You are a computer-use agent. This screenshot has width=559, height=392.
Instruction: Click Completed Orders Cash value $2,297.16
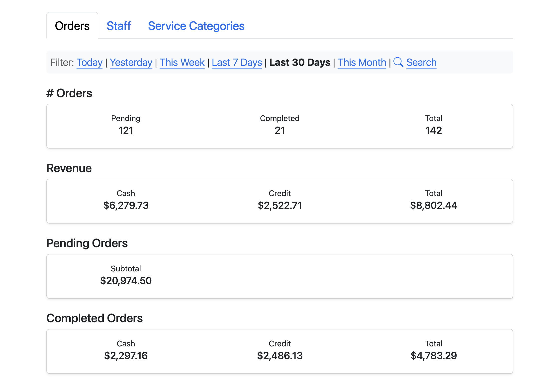pyautogui.click(x=126, y=356)
